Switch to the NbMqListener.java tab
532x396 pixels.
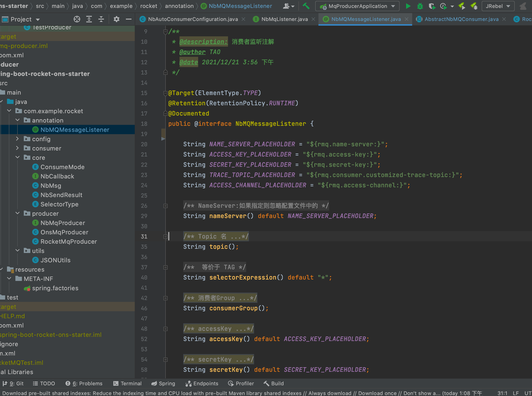pos(284,19)
